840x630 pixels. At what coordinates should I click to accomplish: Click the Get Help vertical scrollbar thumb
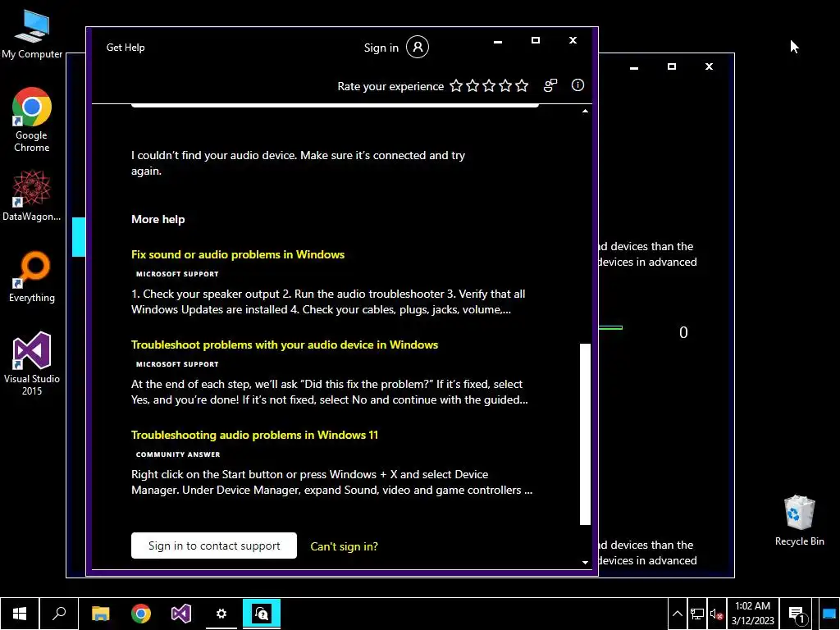click(585, 434)
